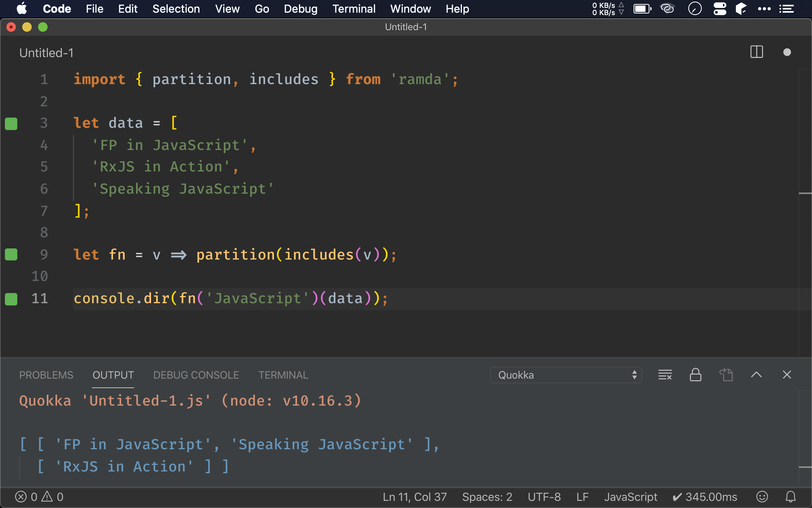Open notifications with the bell icon
The height and width of the screenshot is (508, 812).
click(x=791, y=497)
